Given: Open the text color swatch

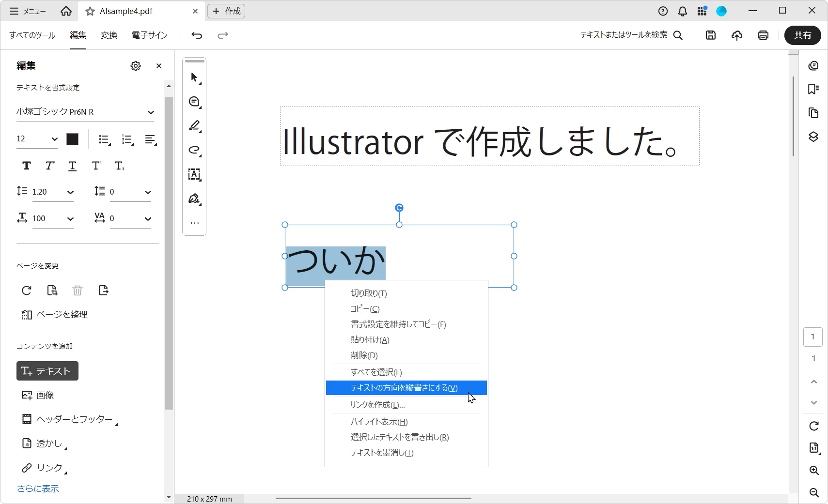Looking at the screenshot, I should pyautogui.click(x=72, y=139).
